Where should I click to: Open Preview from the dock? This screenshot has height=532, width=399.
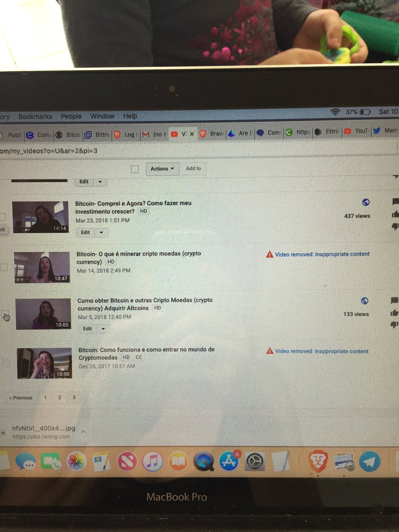[344, 462]
